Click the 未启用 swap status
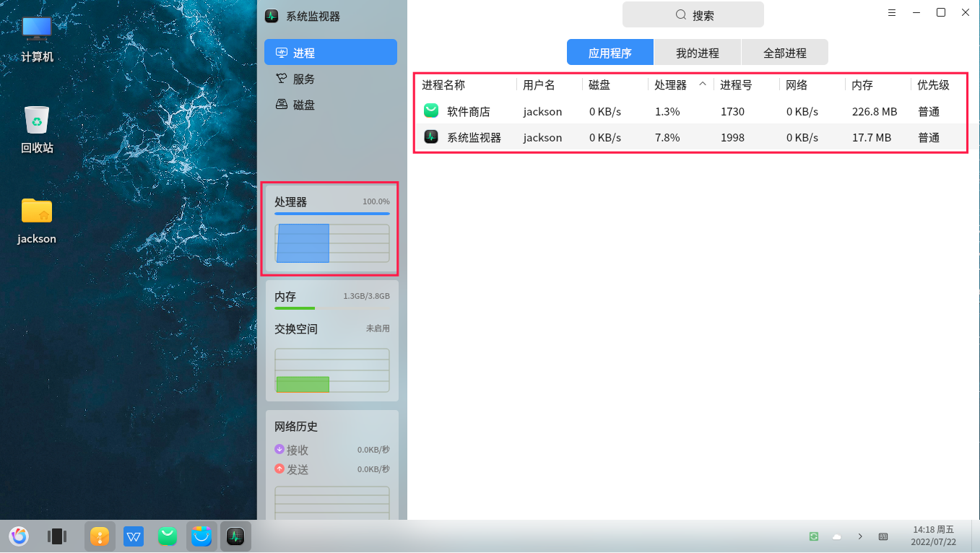The image size is (980, 553). pyautogui.click(x=378, y=328)
